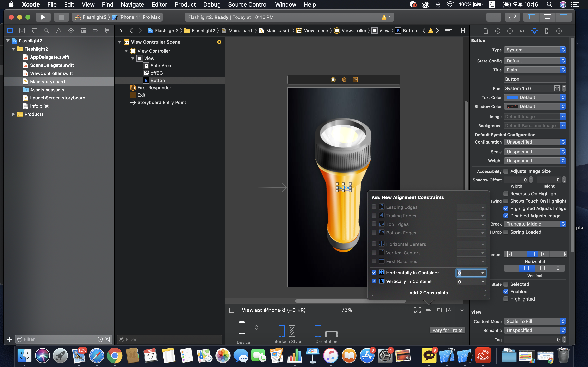Expand the Products folder

click(x=13, y=114)
